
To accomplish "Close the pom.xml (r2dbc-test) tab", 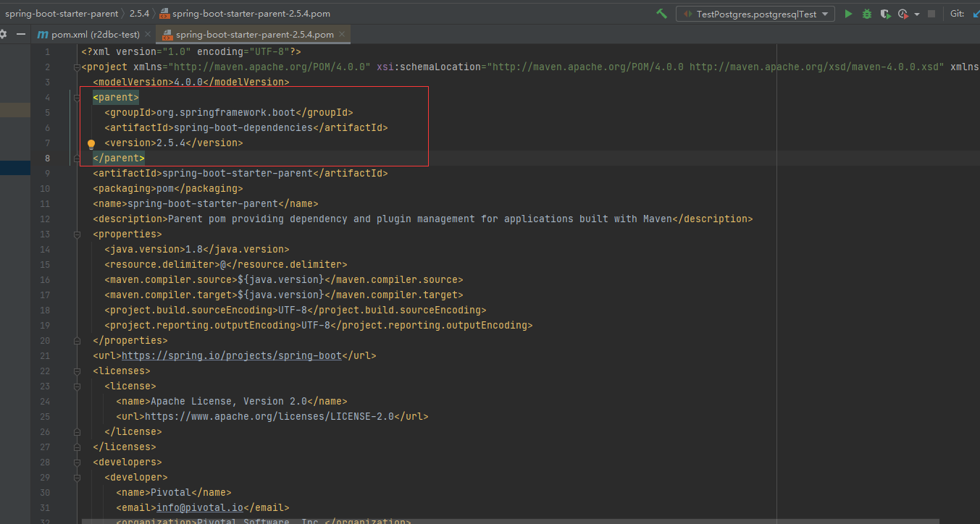I will (148, 34).
